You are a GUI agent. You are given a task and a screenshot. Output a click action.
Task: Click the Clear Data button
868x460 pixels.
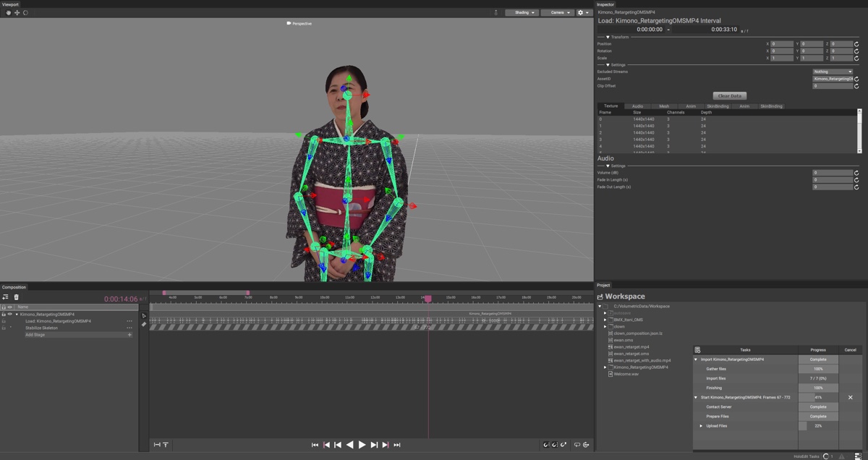(729, 95)
